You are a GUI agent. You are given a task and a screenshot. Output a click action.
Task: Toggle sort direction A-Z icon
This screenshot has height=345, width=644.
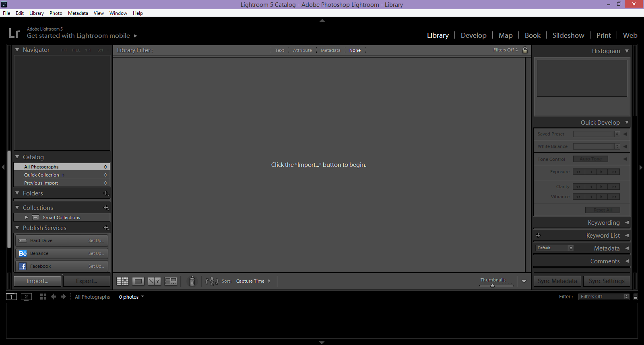click(212, 281)
